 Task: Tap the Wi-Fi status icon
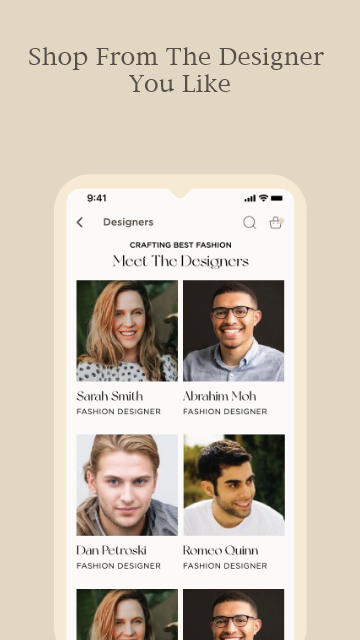tap(264, 198)
